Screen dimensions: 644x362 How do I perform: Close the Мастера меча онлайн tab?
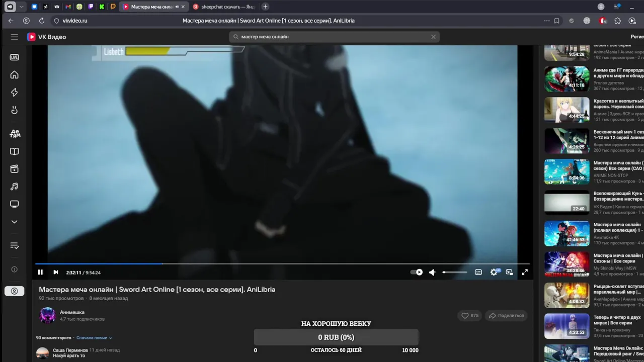(183, 7)
